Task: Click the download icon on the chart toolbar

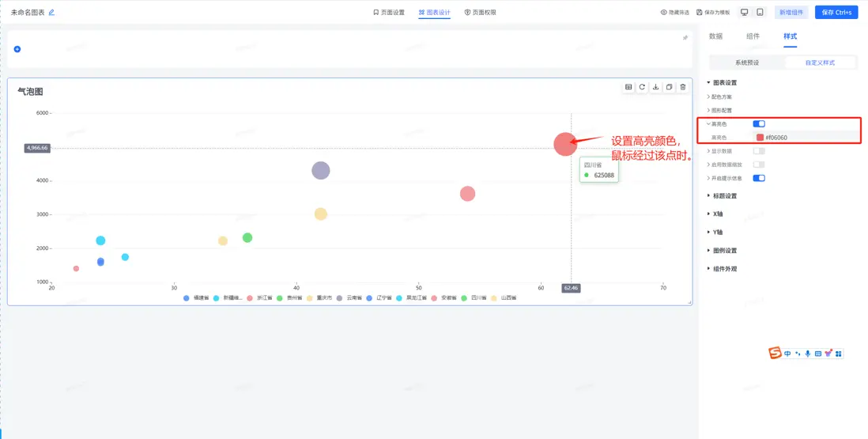Action: tap(656, 87)
